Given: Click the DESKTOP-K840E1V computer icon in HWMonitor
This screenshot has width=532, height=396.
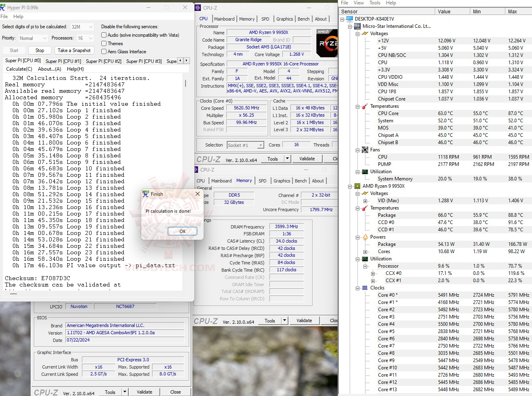Looking at the screenshot, I should click(350, 19).
